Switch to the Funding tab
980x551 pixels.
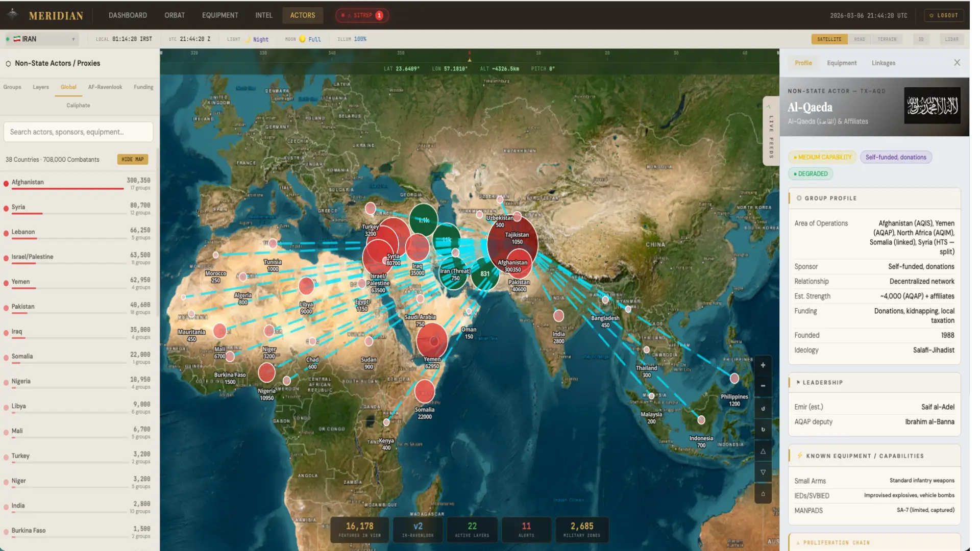pyautogui.click(x=143, y=87)
